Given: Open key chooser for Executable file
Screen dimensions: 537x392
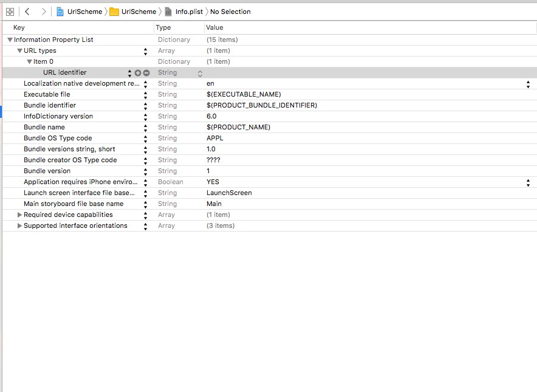Looking at the screenshot, I should 146,95.
